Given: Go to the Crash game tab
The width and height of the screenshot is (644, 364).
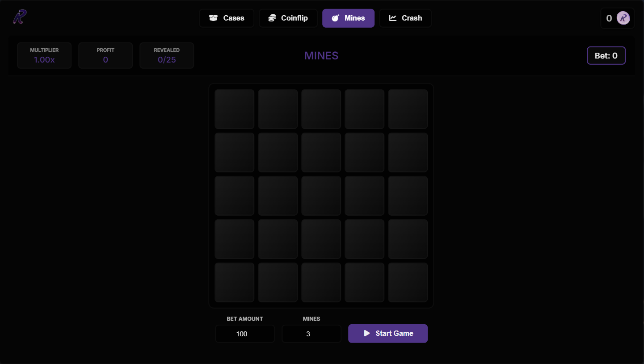Looking at the screenshot, I should pos(405,18).
